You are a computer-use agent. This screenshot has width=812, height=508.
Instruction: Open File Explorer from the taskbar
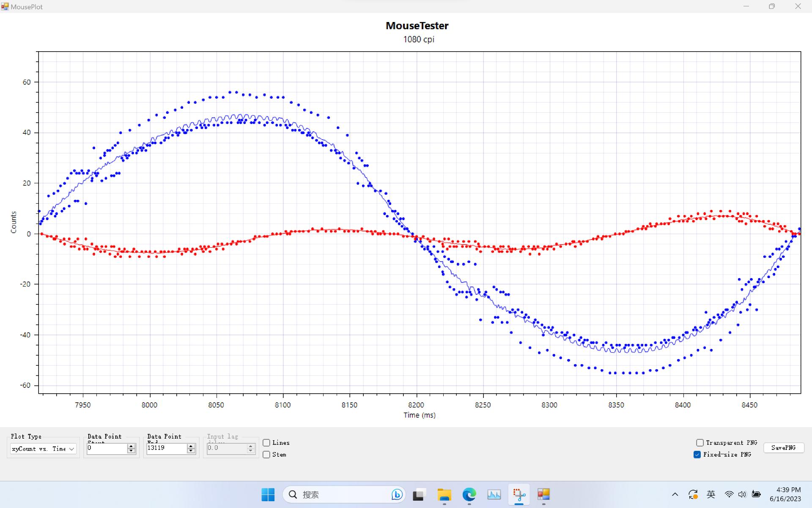[444, 494]
